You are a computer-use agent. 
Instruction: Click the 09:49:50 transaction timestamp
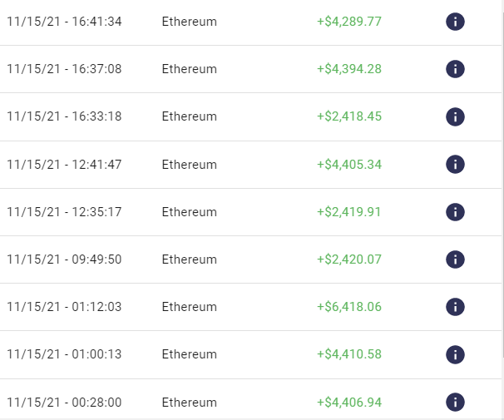pyautogui.click(x=64, y=259)
